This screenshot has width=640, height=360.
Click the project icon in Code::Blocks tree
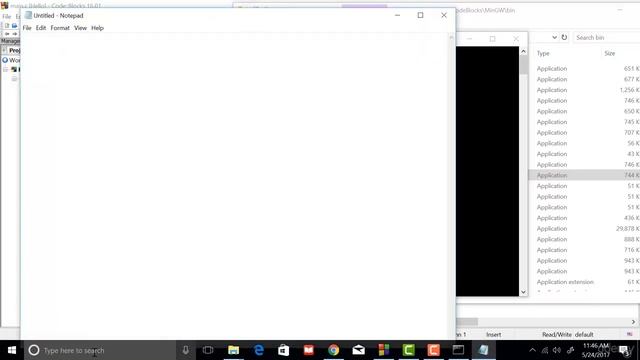(x=14, y=69)
